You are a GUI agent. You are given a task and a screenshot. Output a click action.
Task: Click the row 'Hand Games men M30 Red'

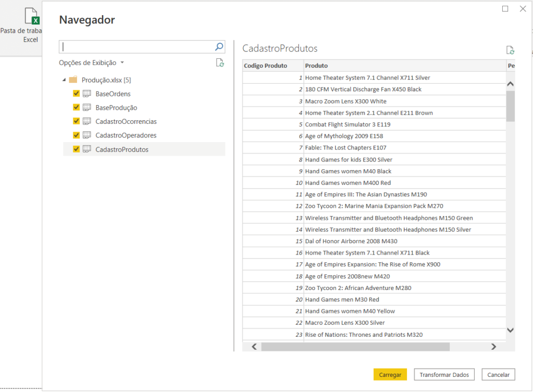click(374, 299)
